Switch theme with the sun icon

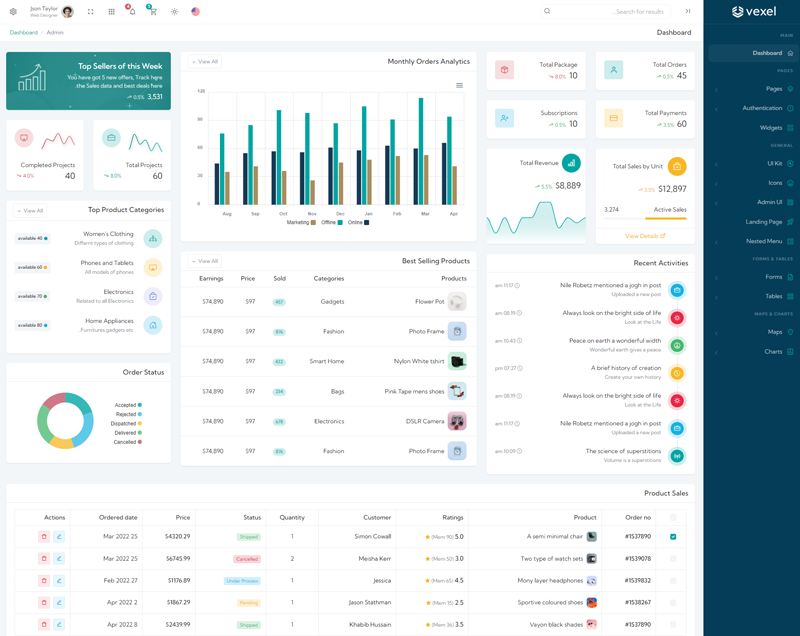[x=174, y=12]
